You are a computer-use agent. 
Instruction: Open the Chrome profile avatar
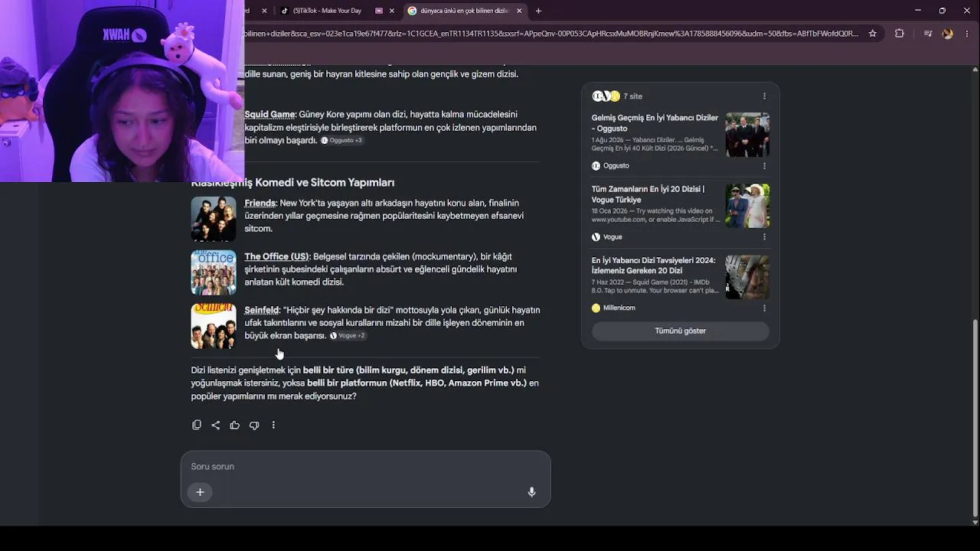[948, 34]
